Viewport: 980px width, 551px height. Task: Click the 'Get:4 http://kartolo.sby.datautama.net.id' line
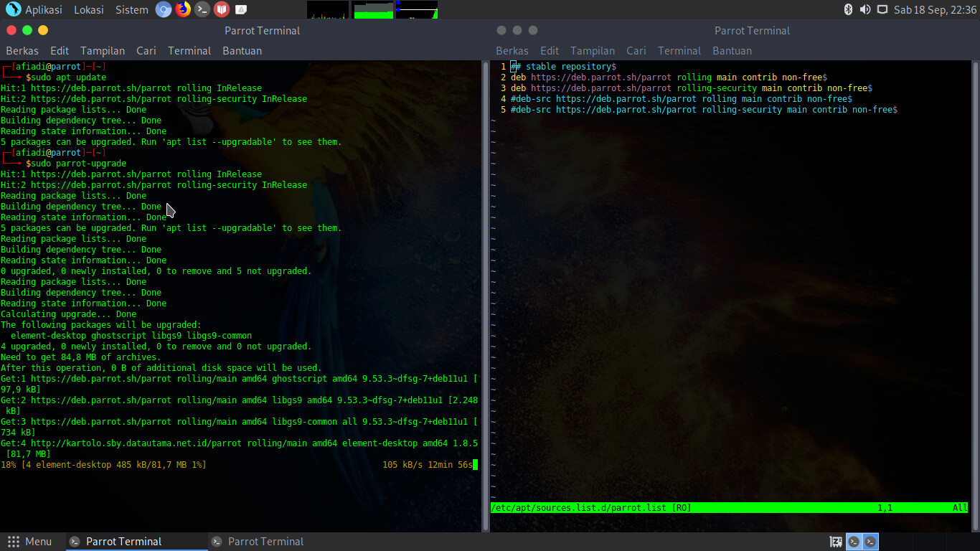point(239,443)
